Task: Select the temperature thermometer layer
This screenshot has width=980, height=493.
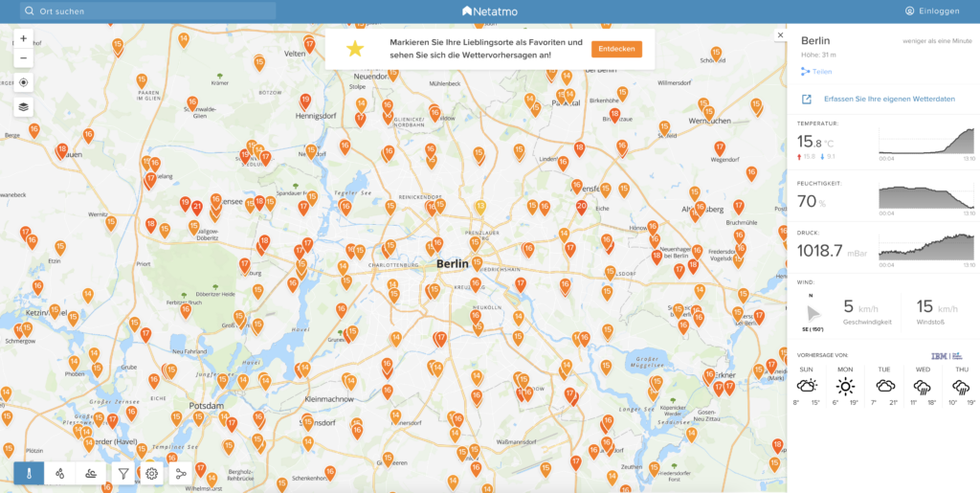Action: (x=29, y=473)
